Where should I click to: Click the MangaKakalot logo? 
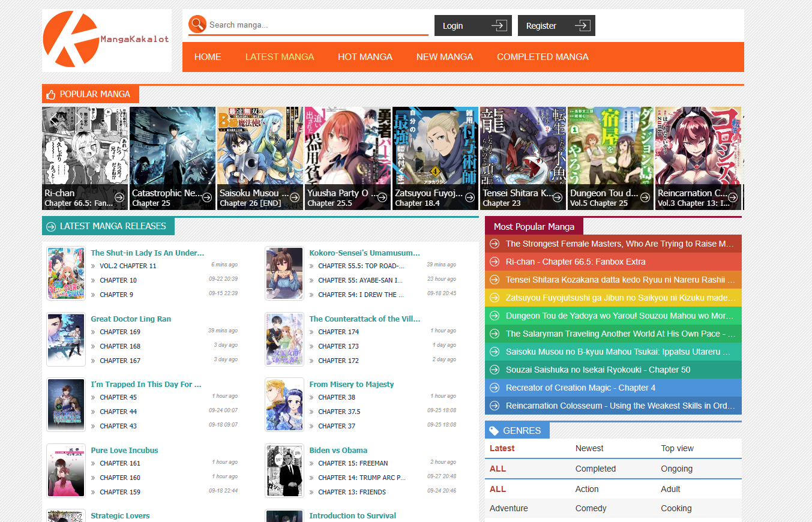(106, 39)
